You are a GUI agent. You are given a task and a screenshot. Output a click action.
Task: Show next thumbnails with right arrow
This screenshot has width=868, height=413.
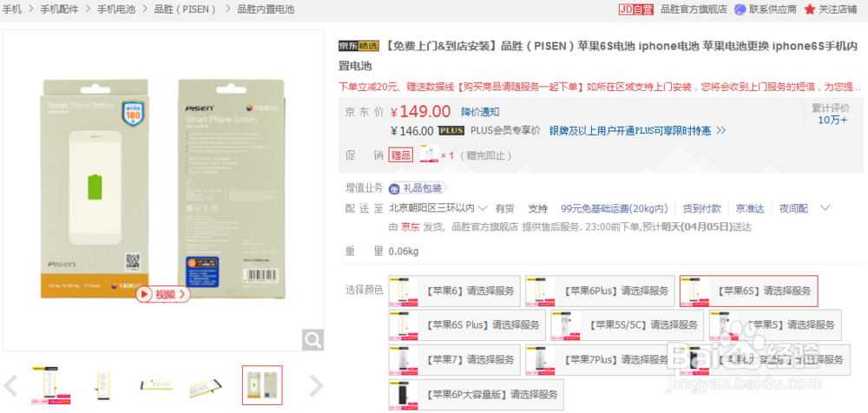click(x=316, y=385)
